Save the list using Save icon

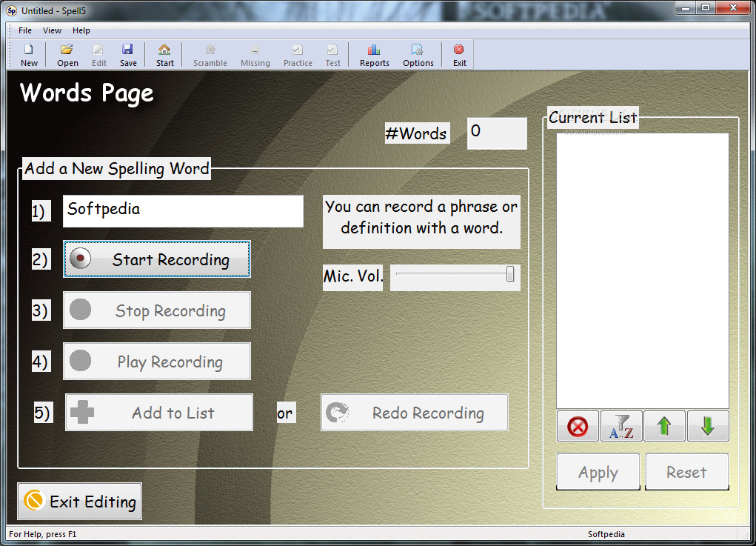point(128,55)
